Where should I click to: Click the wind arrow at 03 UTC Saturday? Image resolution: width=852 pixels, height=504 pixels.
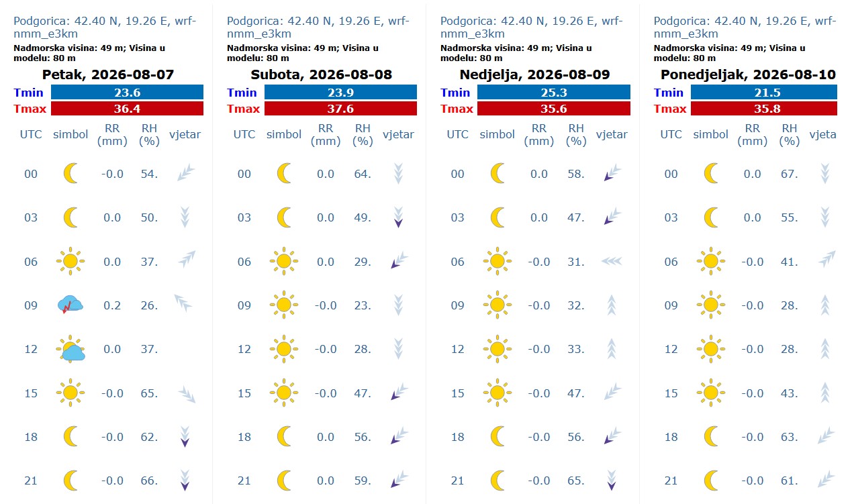pyautogui.click(x=398, y=217)
